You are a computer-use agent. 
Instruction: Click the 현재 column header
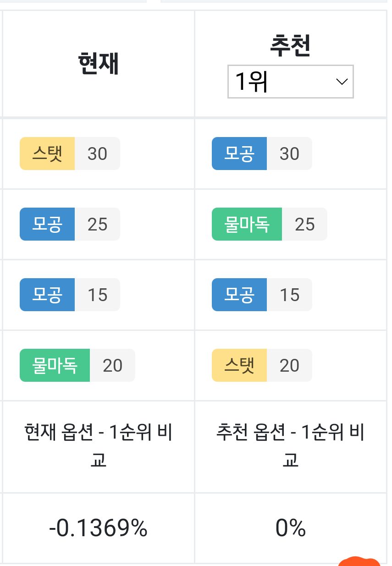[x=99, y=64]
